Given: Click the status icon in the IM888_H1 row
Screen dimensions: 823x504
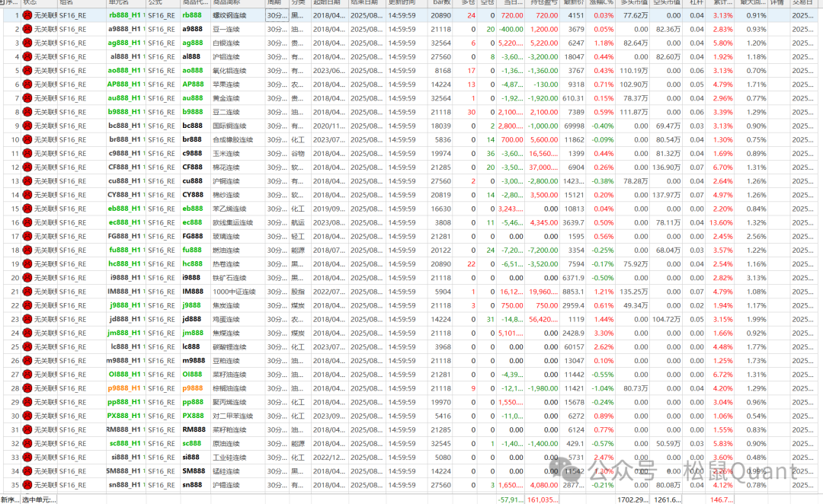Looking at the screenshot, I should click(27, 292).
